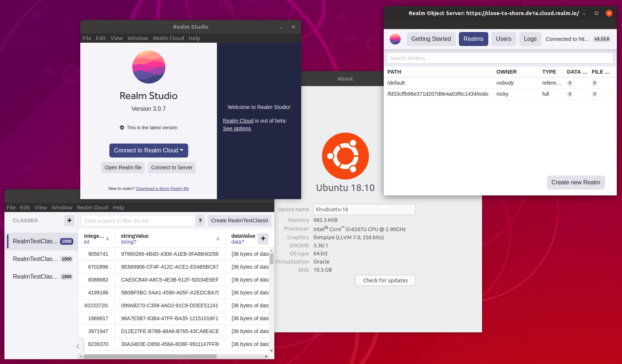Viewport: 622px width, 364px height.
Task: Click the data size help icon for /default row
Action: pos(570,83)
